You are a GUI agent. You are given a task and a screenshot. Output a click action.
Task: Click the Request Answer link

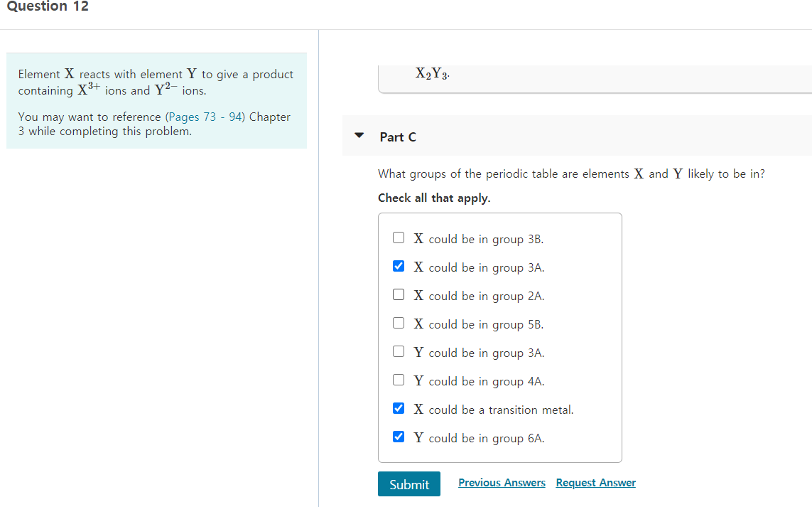(x=595, y=482)
